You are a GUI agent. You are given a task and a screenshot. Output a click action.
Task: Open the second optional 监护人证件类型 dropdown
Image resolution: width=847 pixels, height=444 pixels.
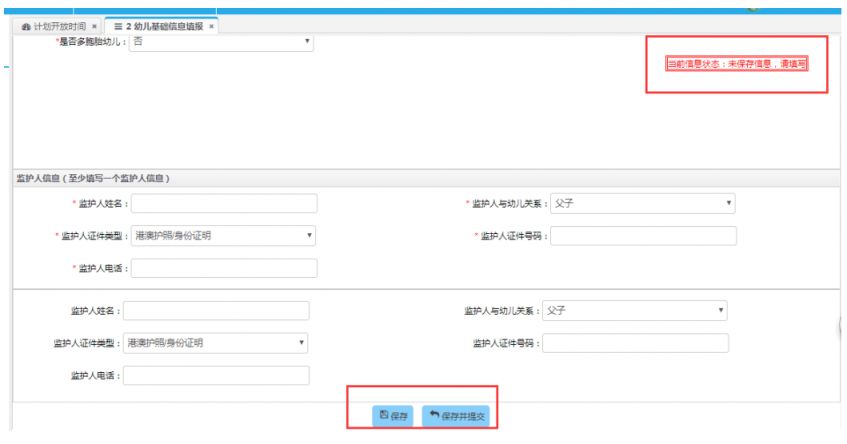[x=216, y=343]
